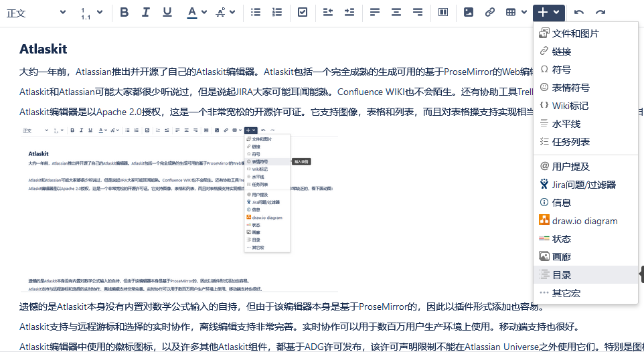Open the 正文 paragraph style dropdown
The width and height of the screenshot is (644, 352).
tap(36, 12)
